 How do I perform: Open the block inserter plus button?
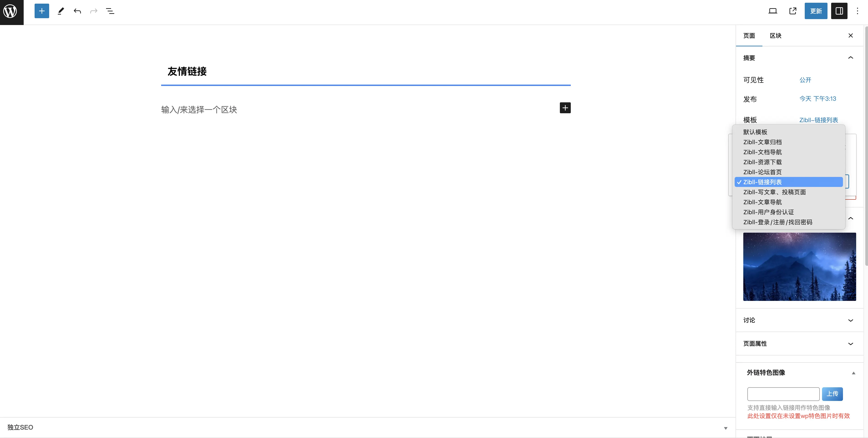[42, 11]
